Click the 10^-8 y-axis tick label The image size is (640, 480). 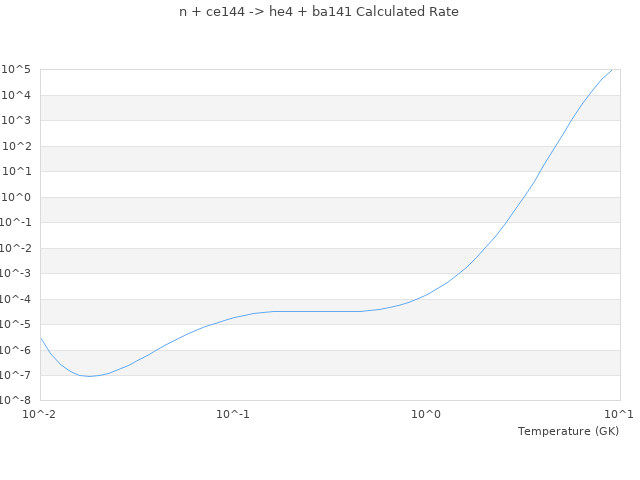[15, 401]
